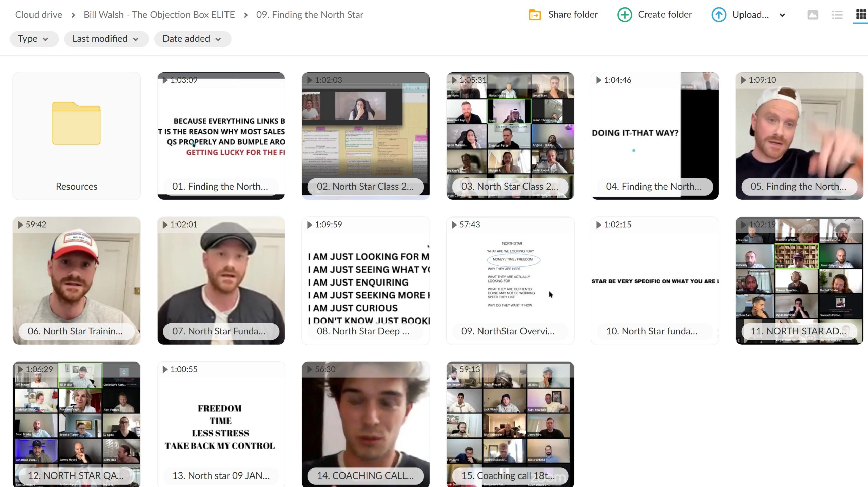This screenshot has width=868, height=487.
Task: Play the 14. COACHING CALL video
Action: coord(365,424)
